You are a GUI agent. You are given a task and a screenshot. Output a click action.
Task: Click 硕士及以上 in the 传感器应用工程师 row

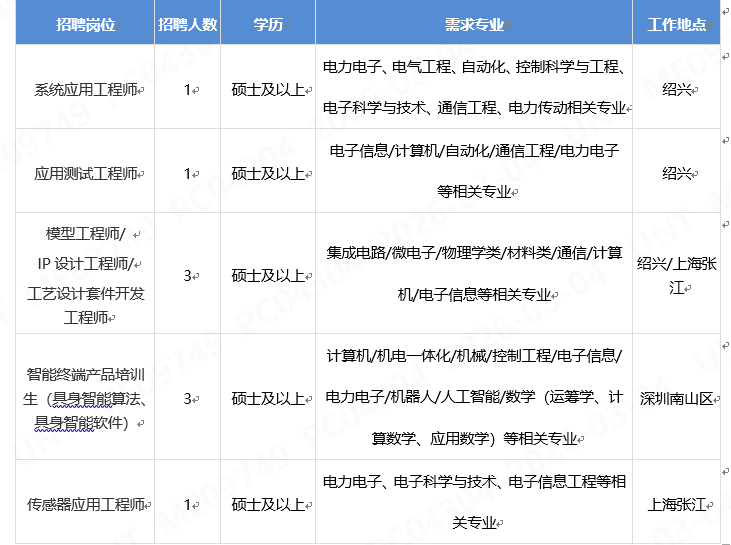pos(267,504)
